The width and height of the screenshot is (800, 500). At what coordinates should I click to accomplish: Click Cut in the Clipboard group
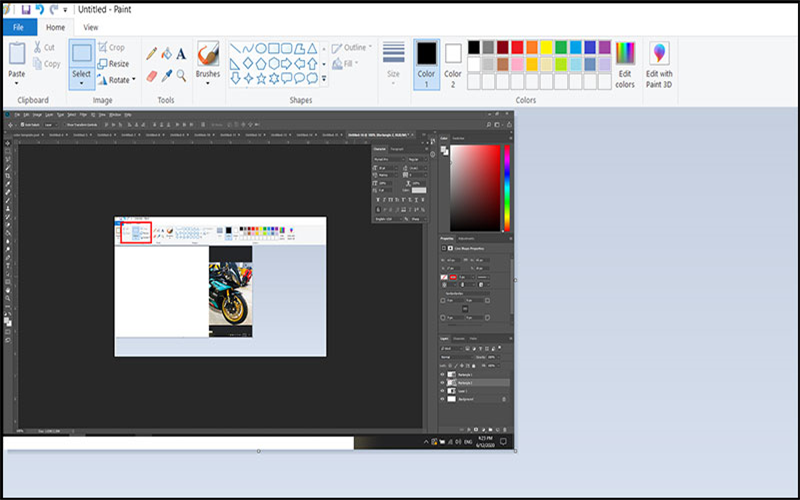click(44, 47)
